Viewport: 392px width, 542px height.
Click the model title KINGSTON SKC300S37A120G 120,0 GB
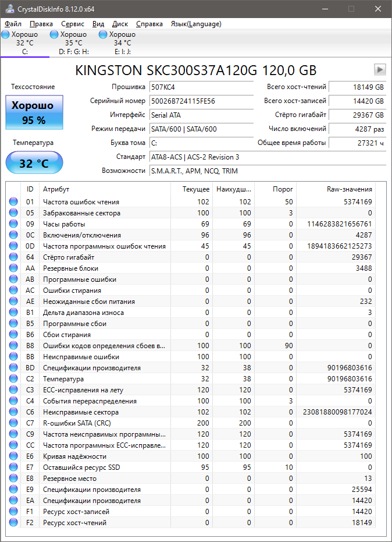tap(196, 70)
